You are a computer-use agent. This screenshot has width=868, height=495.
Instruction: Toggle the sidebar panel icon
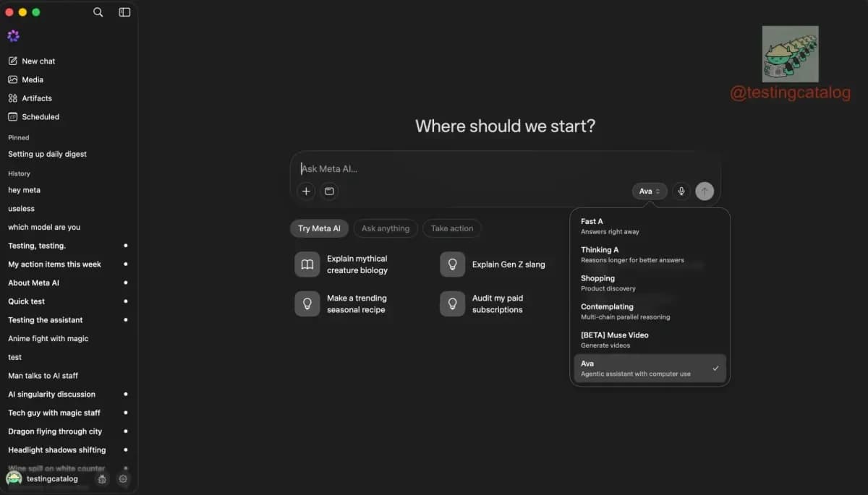124,12
